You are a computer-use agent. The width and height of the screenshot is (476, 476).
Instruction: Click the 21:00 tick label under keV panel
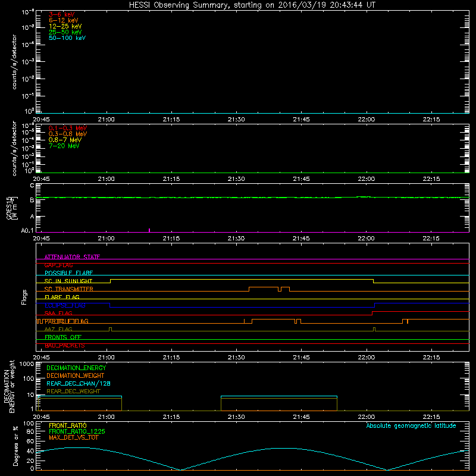(107, 120)
